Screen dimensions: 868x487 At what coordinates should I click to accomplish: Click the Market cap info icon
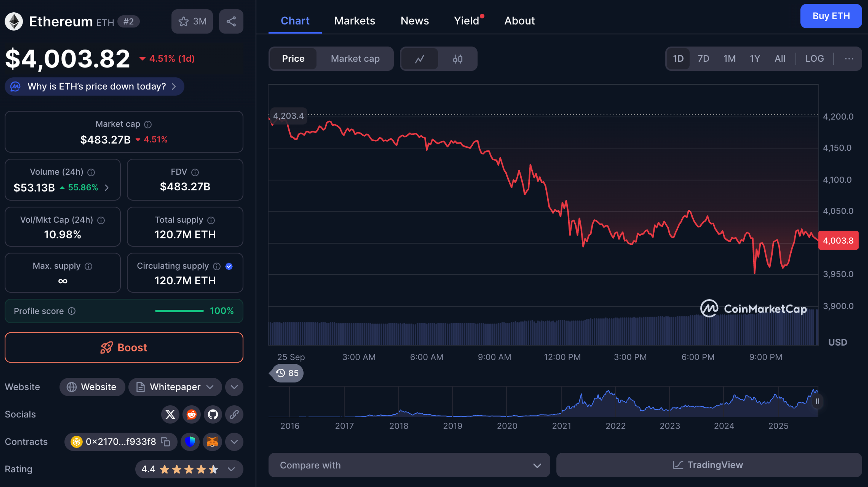click(x=148, y=124)
